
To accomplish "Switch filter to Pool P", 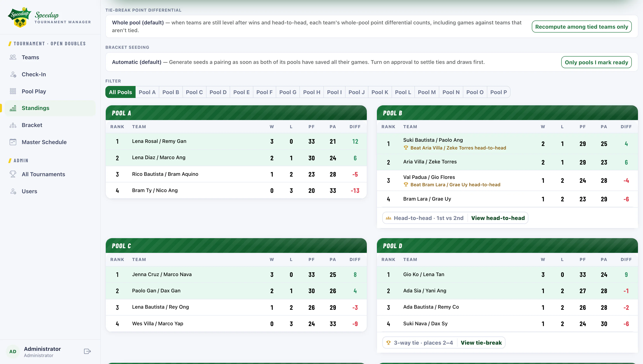I will [x=499, y=92].
